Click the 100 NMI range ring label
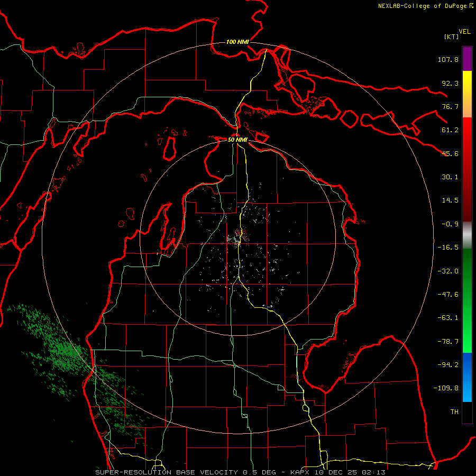 tap(237, 42)
